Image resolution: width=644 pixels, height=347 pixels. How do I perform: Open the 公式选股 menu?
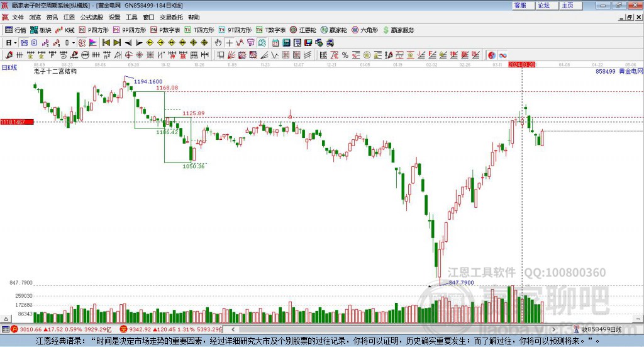pyautogui.click(x=92, y=17)
